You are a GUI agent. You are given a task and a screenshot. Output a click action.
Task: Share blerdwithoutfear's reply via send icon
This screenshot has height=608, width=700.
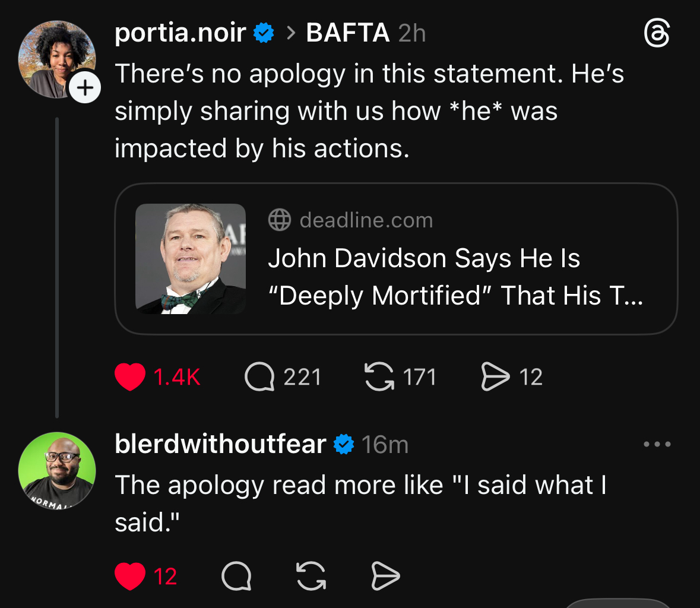coord(385,576)
